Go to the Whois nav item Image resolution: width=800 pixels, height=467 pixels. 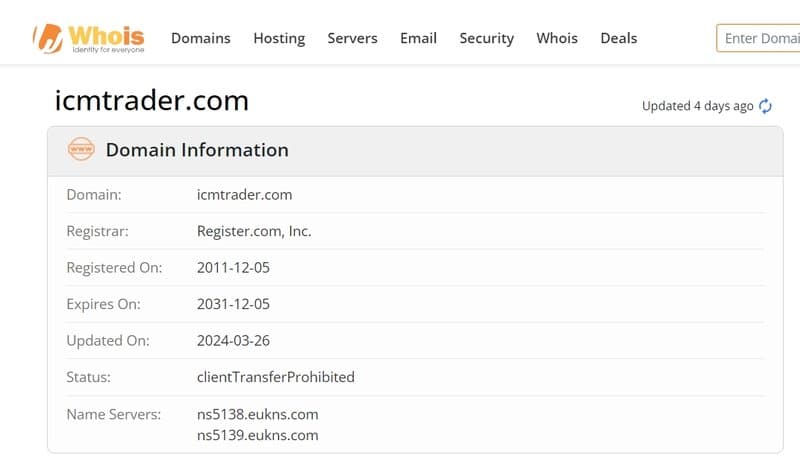pos(557,38)
